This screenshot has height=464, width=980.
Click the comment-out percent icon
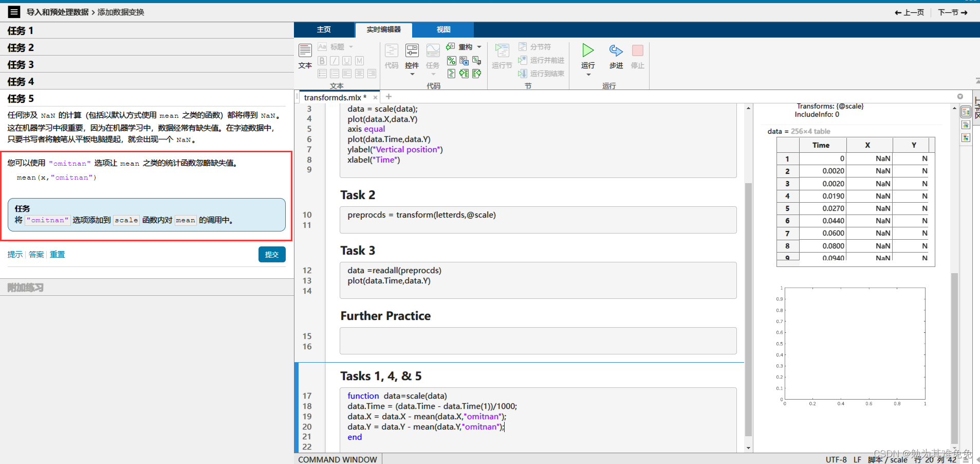coord(451,61)
